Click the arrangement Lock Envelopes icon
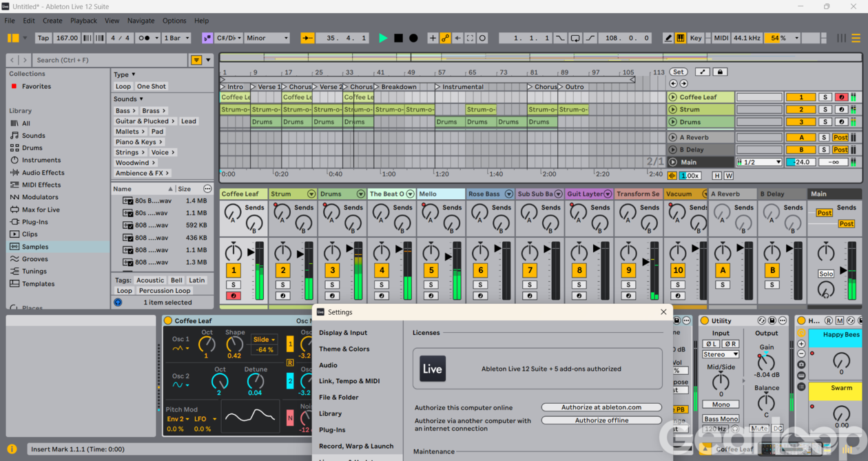Image resolution: width=868 pixels, height=461 pixels. tap(719, 72)
